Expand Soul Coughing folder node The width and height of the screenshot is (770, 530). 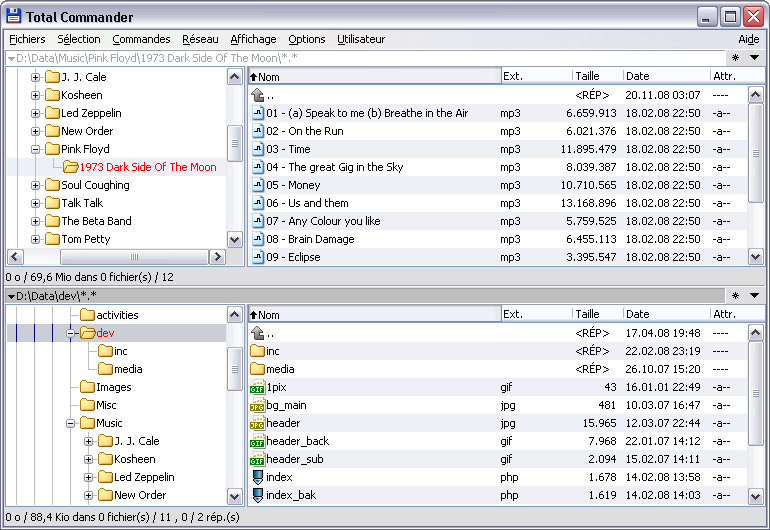(x=35, y=185)
